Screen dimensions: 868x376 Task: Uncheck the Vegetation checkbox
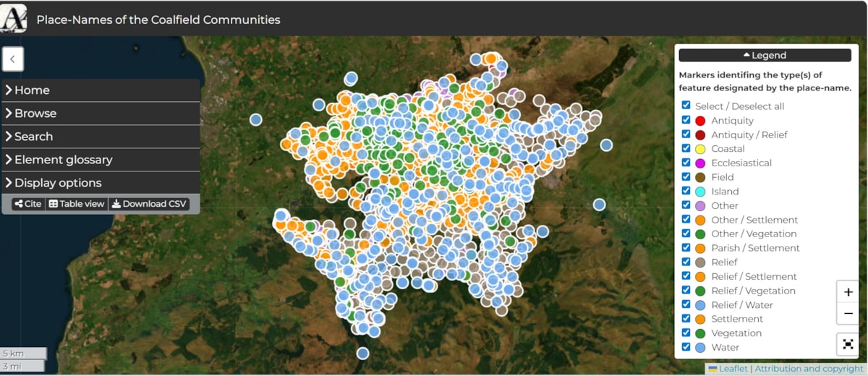[x=686, y=333]
